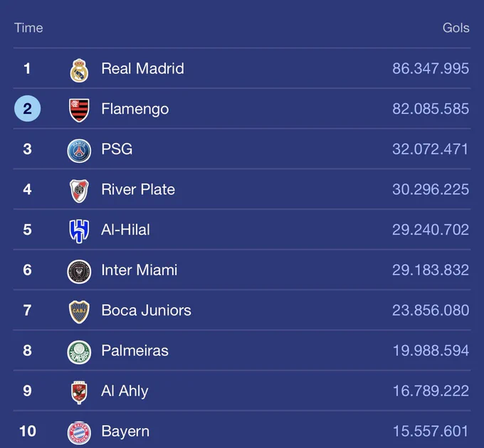The image size is (484, 448).
Task: Tap the River Plate crest
Action: [x=79, y=191]
